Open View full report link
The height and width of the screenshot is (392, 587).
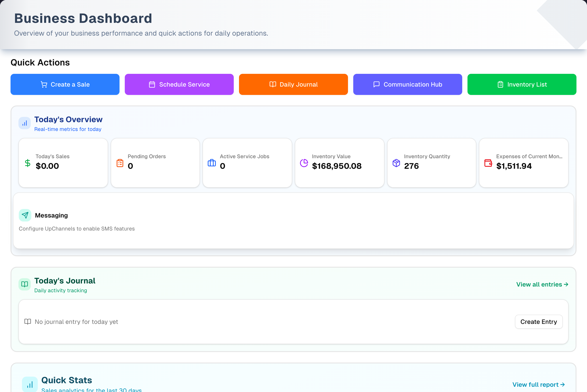click(x=538, y=384)
